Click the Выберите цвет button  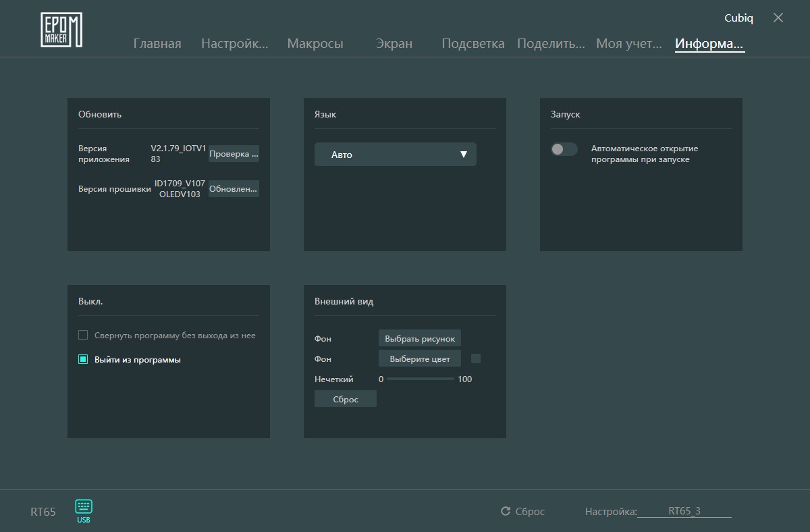click(420, 358)
